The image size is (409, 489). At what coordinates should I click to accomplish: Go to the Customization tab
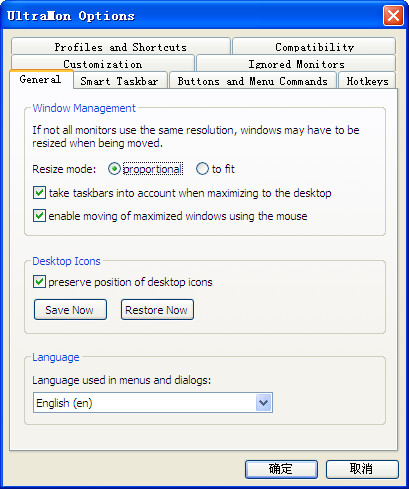tap(103, 63)
